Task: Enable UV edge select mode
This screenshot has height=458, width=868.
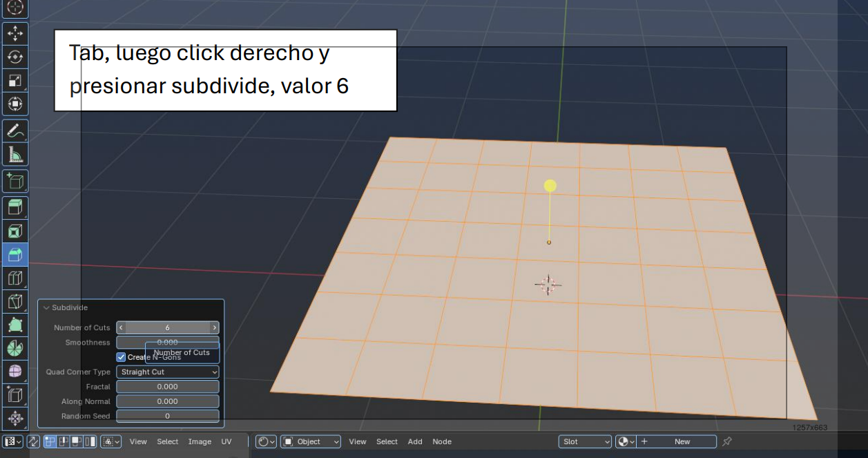Action: 64,441
